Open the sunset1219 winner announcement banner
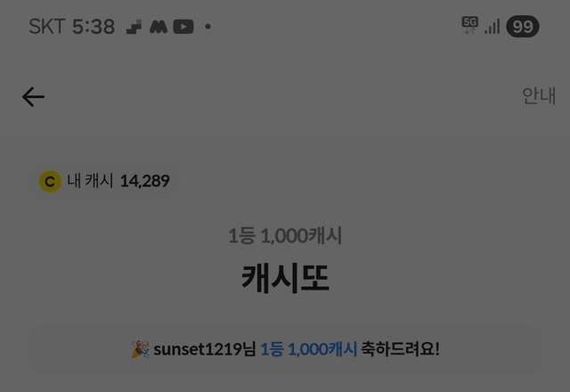The width and height of the screenshot is (570, 392). [x=285, y=349]
